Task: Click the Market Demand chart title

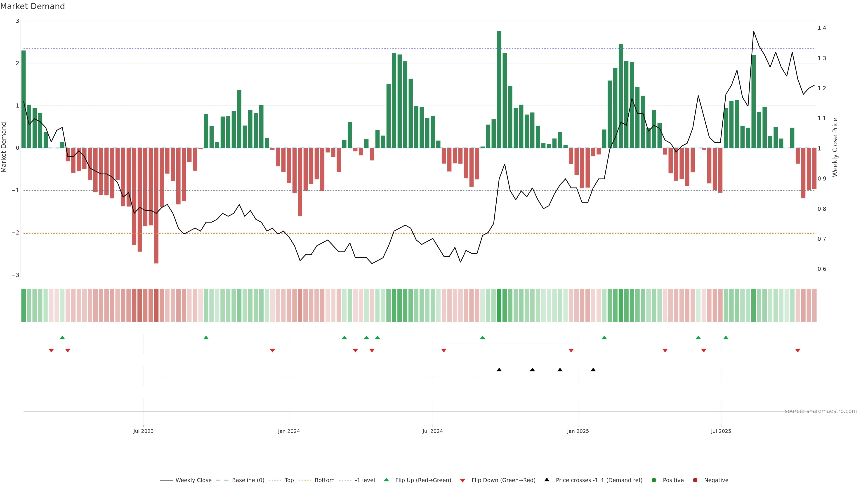Action: [32, 6]
